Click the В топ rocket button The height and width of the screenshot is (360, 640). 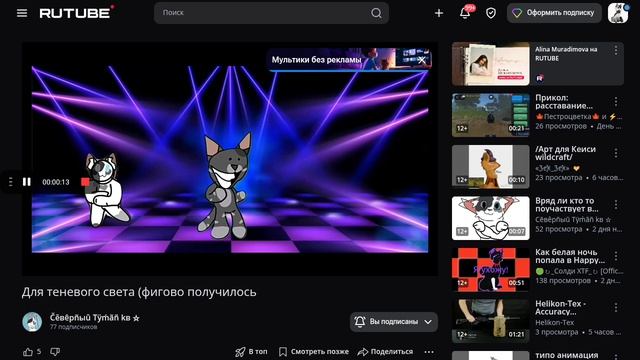(251, 351)
